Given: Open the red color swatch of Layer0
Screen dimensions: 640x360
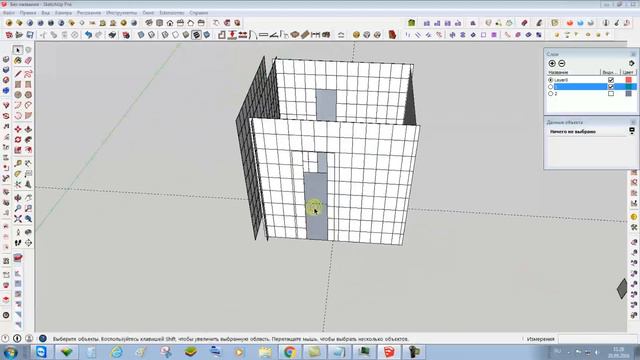Looking at the screenshot, I should [629, 80].
